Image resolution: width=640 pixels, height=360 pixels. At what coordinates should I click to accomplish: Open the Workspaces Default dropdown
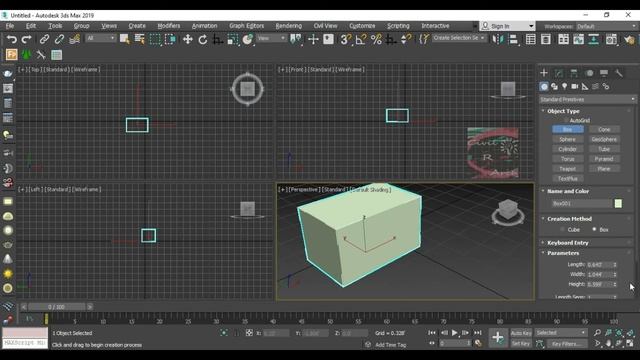click(x=606, y=26)
